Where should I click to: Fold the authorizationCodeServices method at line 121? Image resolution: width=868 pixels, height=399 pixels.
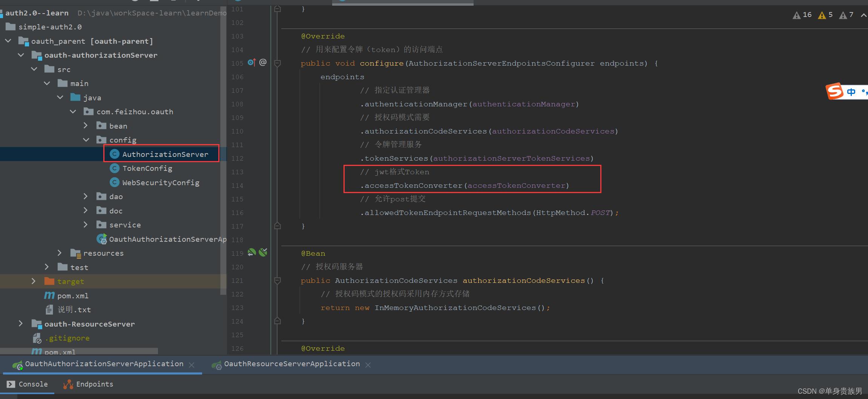[x=278, y=280]
